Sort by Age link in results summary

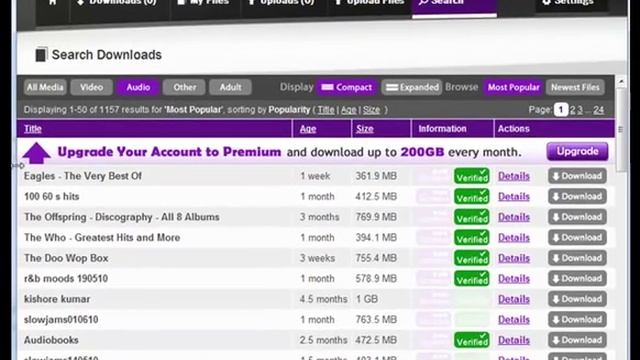(x=348, y=110)
